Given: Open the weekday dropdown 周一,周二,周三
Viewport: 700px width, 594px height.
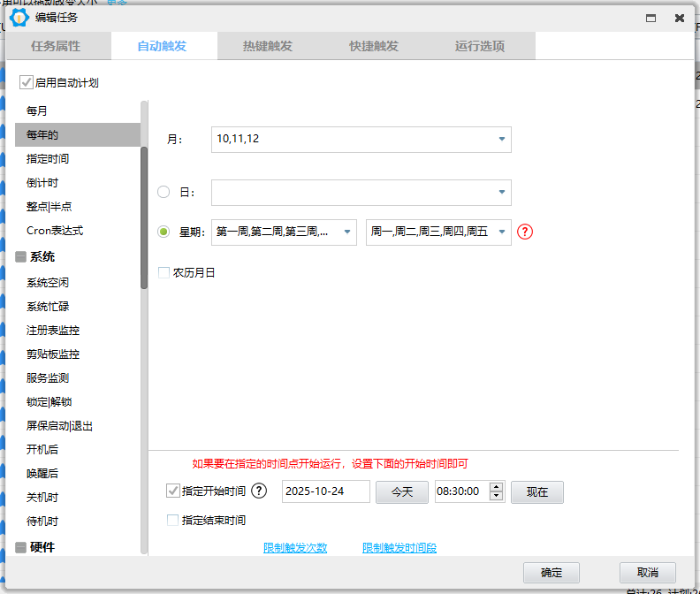Looking at the screenshot, I should coord(501,232).
